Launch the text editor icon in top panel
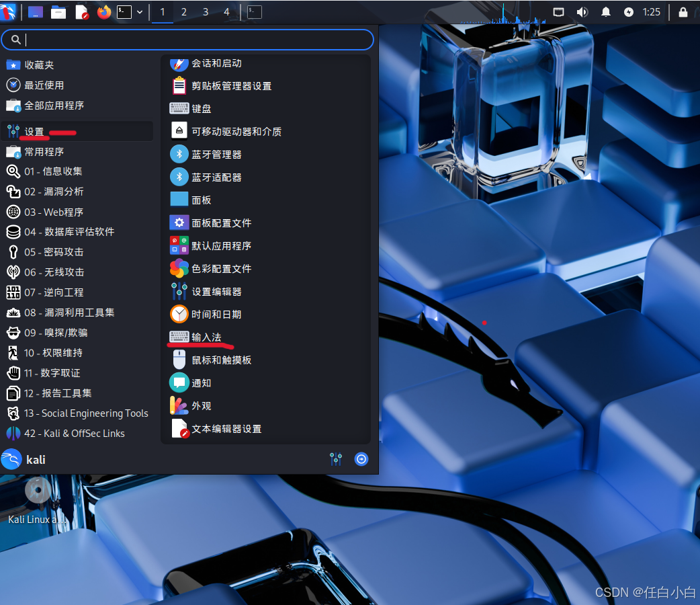This screenshot has width=700, height=605. 82,12
